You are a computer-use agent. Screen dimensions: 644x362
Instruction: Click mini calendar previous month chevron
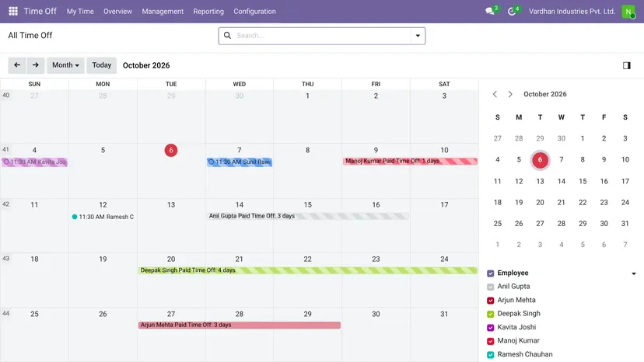point(495,94)
